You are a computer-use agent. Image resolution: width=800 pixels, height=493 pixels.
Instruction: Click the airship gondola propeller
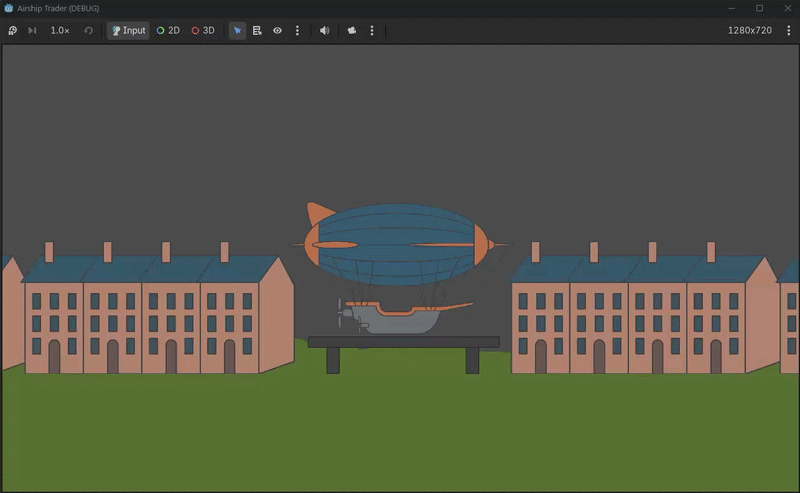pos(340,312)
